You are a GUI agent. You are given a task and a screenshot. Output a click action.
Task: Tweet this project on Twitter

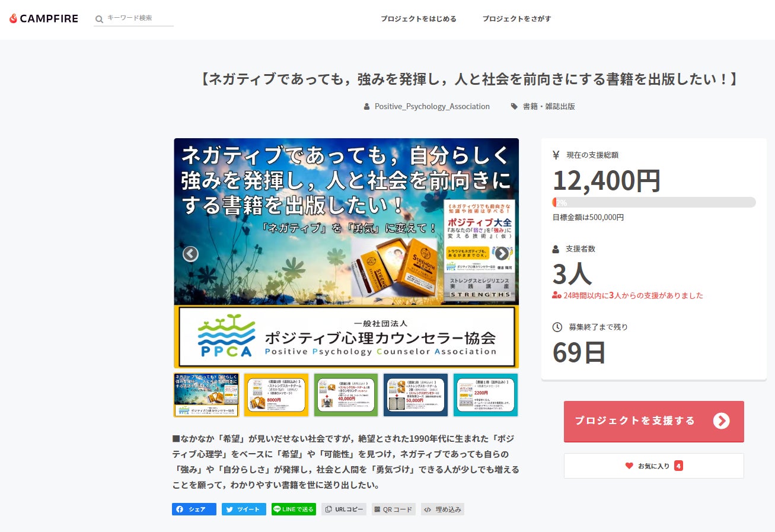pyautogui.click(x=244, y=509)
